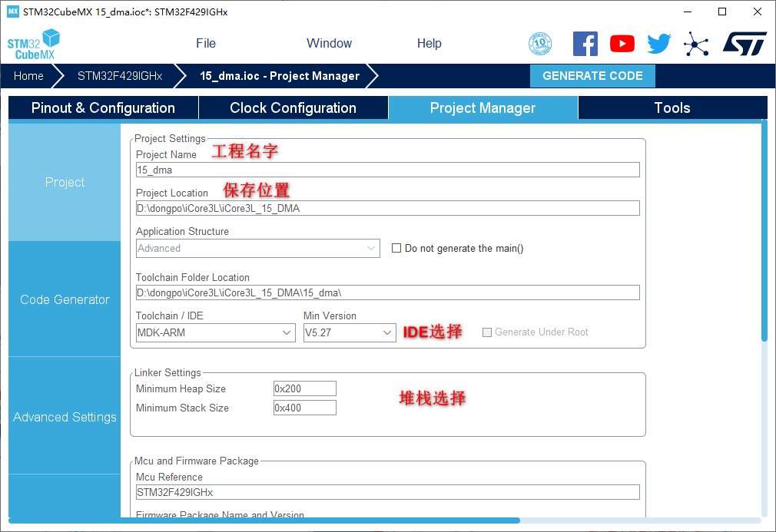
Task: Click the GENERATE CODE button
Action: click(592, 76)
